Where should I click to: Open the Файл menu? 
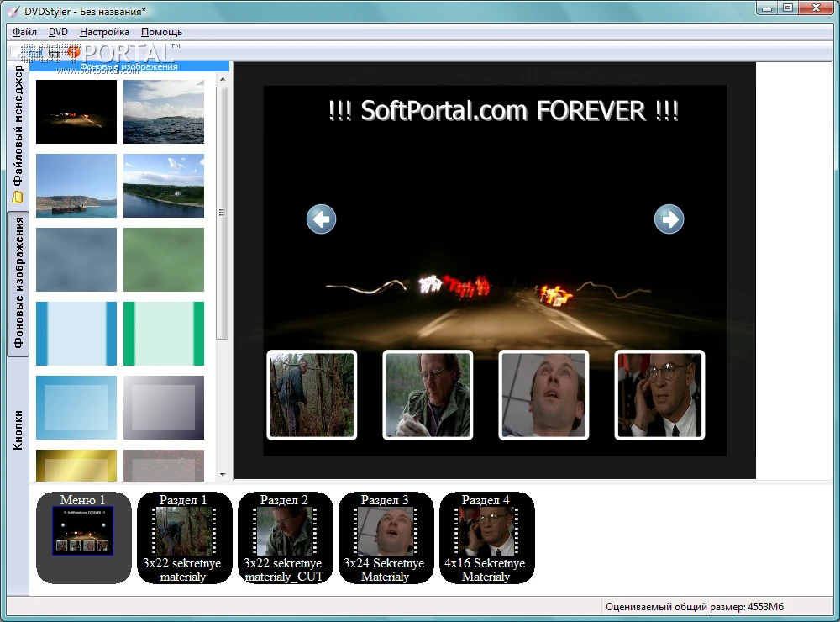click(x=24, y=32)
